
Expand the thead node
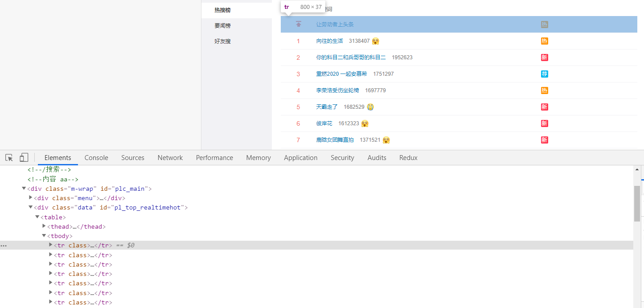point(44,226)
